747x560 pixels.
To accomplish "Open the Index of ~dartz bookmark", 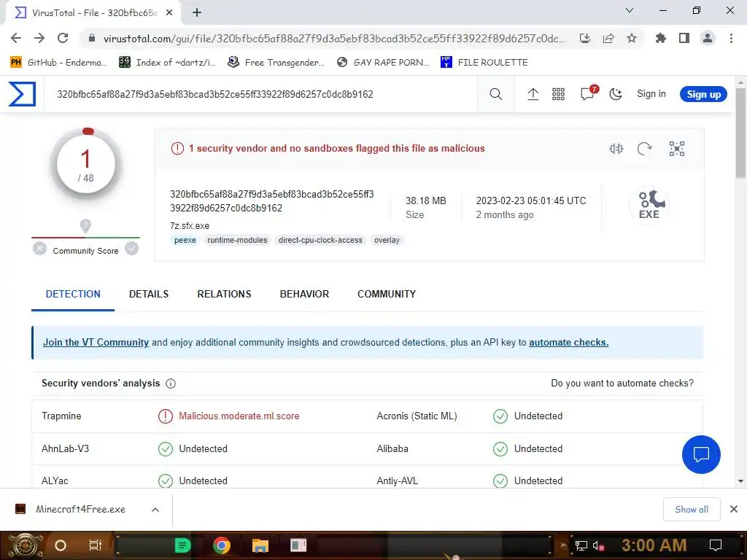I will (167, 63).
